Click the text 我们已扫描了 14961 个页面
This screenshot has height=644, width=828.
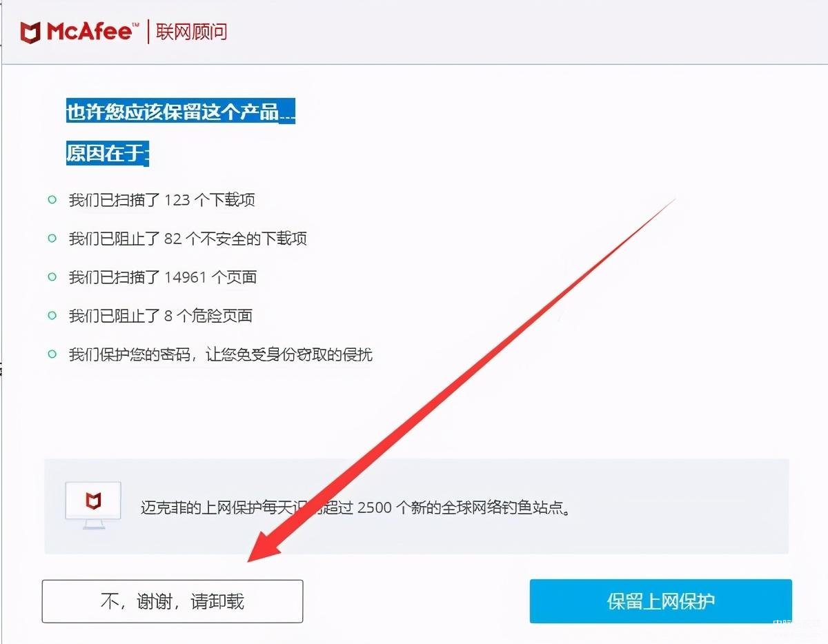[163, 277]
